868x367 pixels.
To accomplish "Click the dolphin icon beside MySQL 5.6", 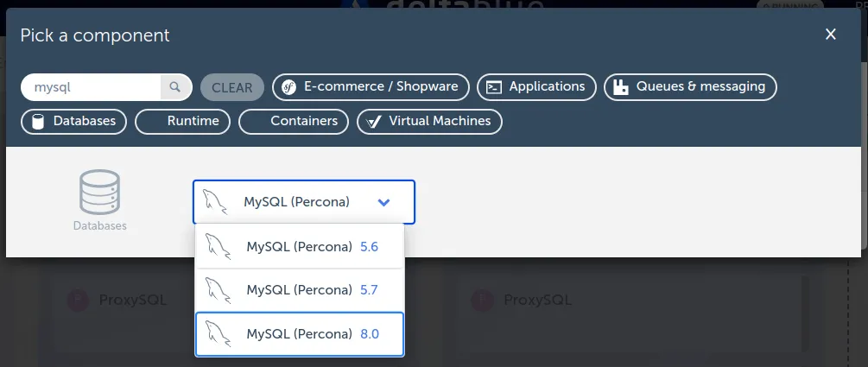I will (x=219, y=247).
